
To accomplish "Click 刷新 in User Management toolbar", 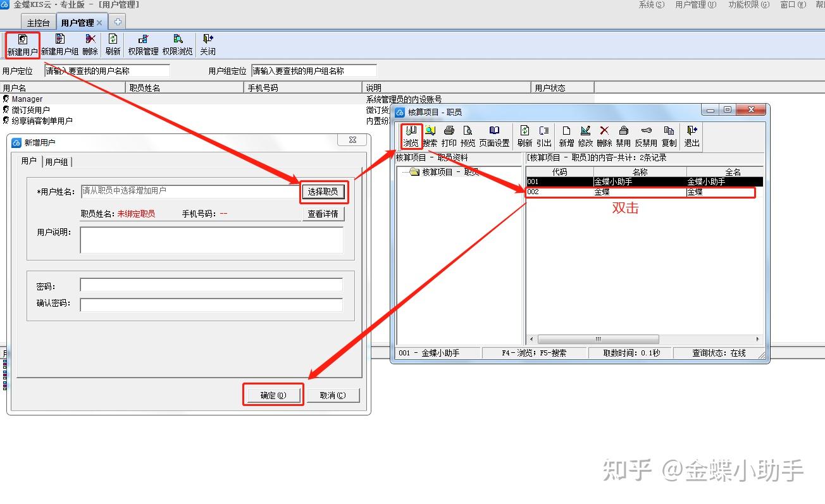I will pos(113,45).
